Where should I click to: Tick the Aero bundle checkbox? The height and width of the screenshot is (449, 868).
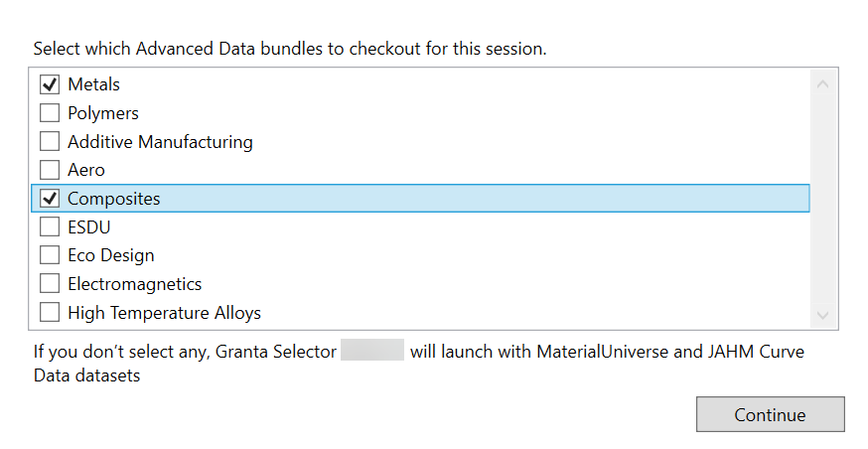(50, 170)
